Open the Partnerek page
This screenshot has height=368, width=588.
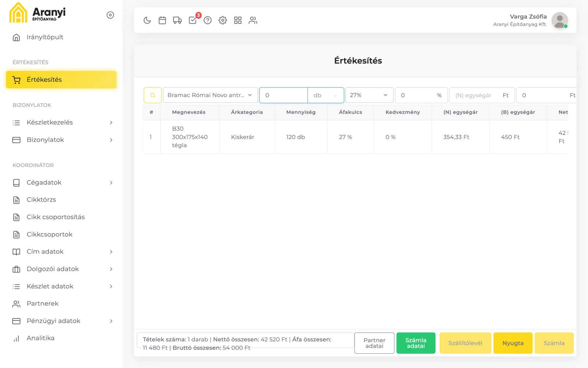coord(61,304)
